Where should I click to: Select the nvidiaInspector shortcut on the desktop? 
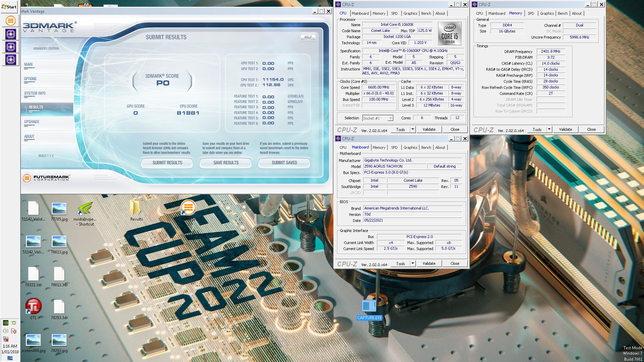85,214
